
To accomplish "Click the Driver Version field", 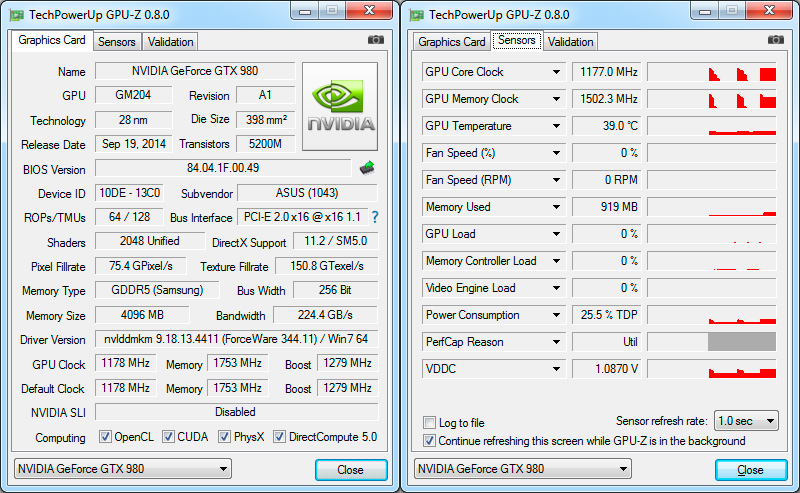I will coord(236,339).
